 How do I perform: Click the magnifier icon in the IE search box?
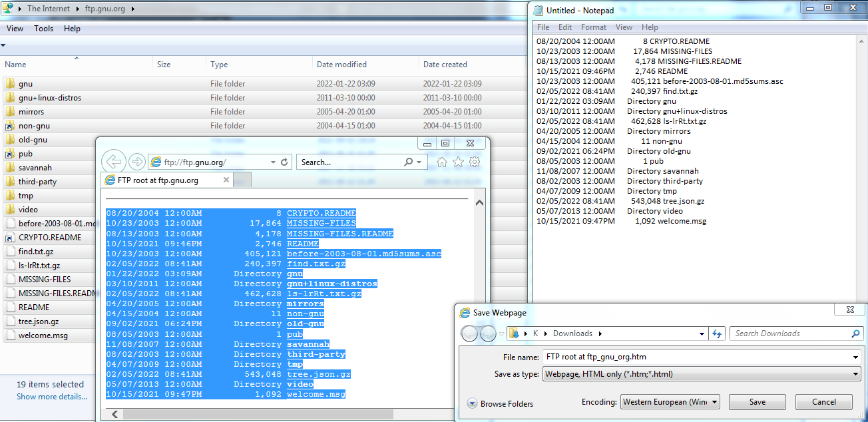tap(409, 162)
